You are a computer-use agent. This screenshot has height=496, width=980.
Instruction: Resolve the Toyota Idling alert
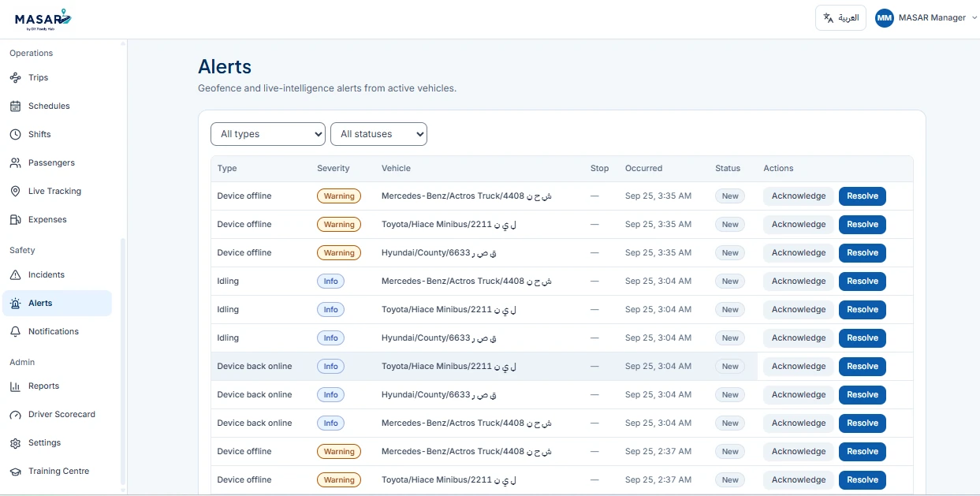pos(863,310)
